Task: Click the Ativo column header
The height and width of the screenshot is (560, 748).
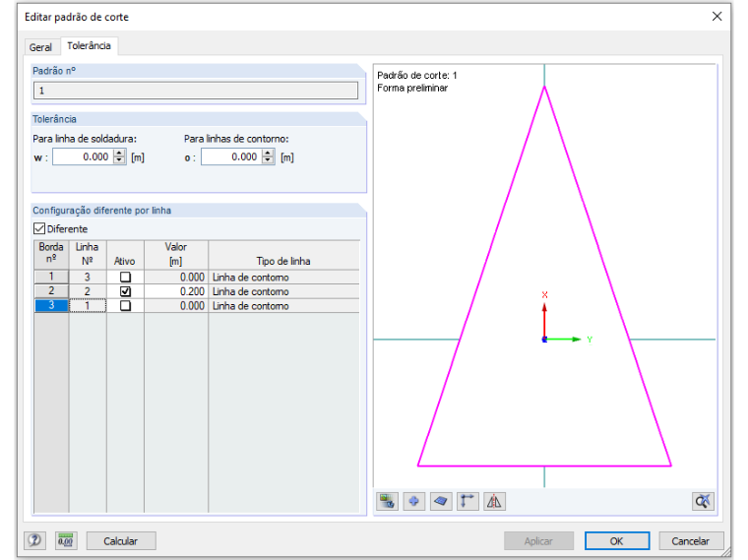Action: click(125, 255)
